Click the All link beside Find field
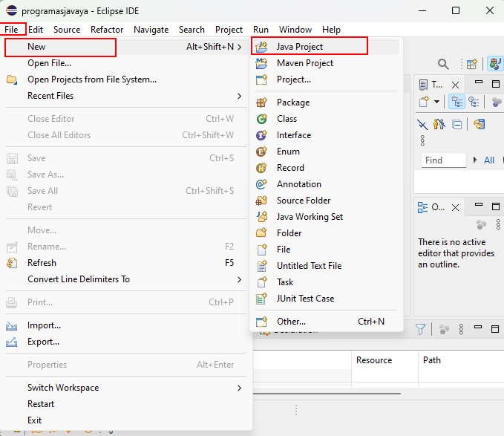504x436 pixels. click(x=489, y=160)
